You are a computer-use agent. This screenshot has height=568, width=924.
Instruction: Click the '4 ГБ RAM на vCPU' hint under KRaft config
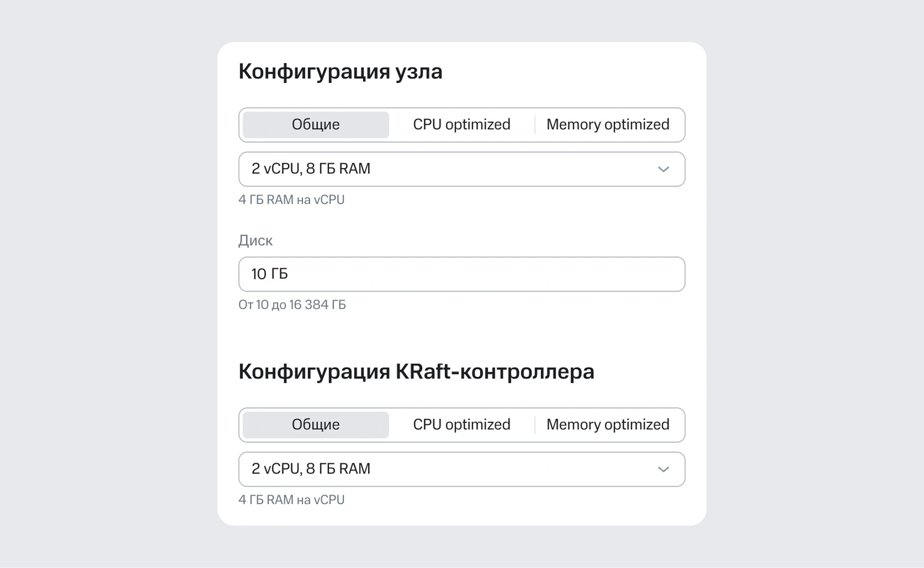292,500
